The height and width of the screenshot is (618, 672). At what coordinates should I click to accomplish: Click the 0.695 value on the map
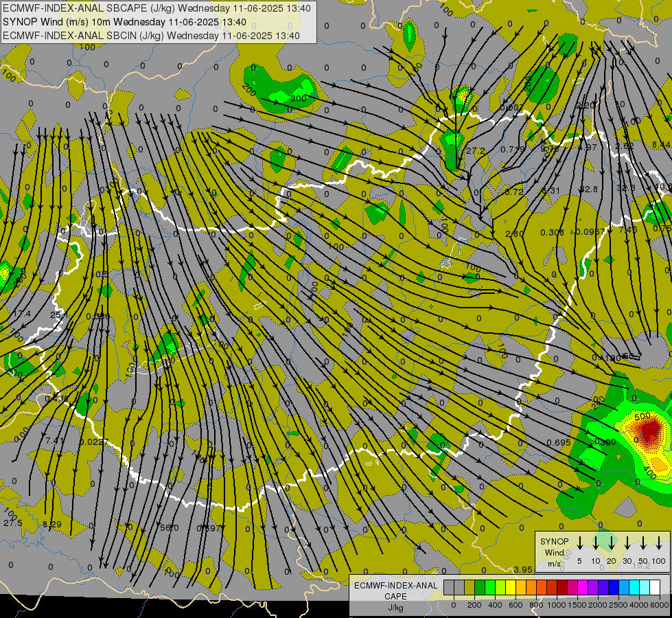coord(559,442)
